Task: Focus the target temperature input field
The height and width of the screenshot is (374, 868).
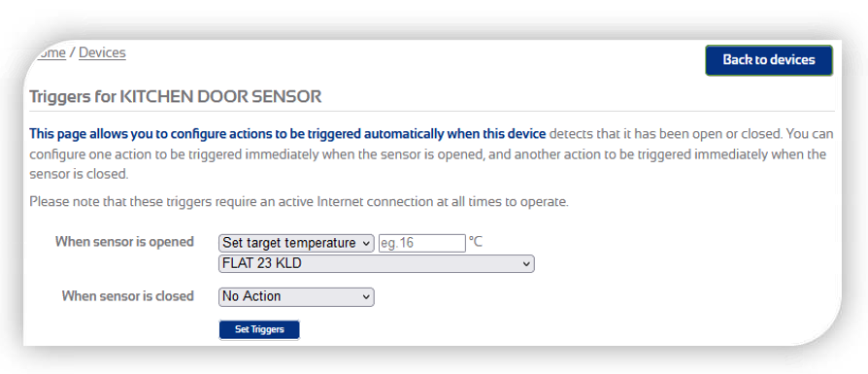Action: pyautogui.click(x=421, y=243)
